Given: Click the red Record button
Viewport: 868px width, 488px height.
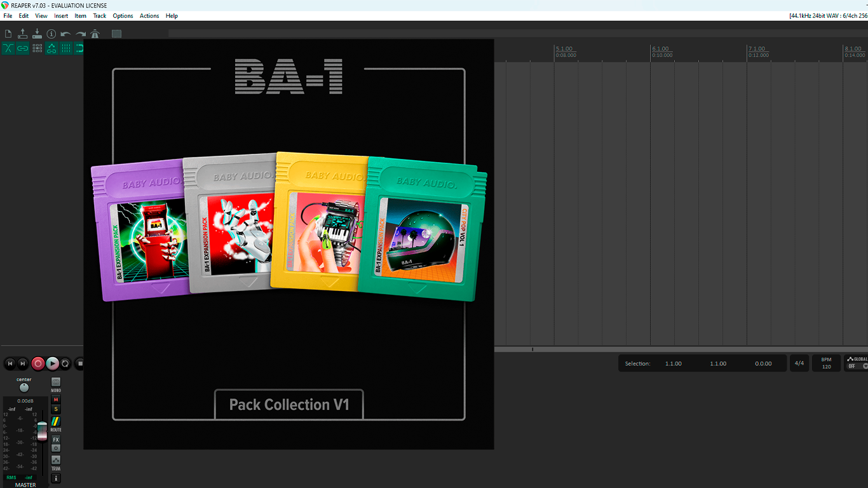Looking at the screenshot, I should [38, 363].
